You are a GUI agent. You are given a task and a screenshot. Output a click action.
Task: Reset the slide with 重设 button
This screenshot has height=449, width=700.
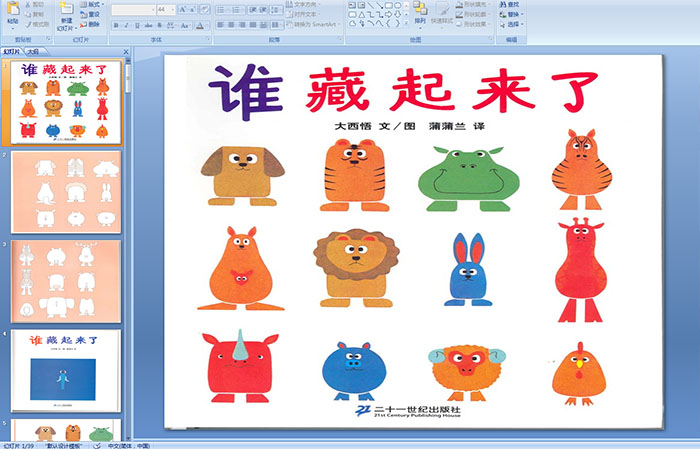pyautogui.click(x=90, y=14)
